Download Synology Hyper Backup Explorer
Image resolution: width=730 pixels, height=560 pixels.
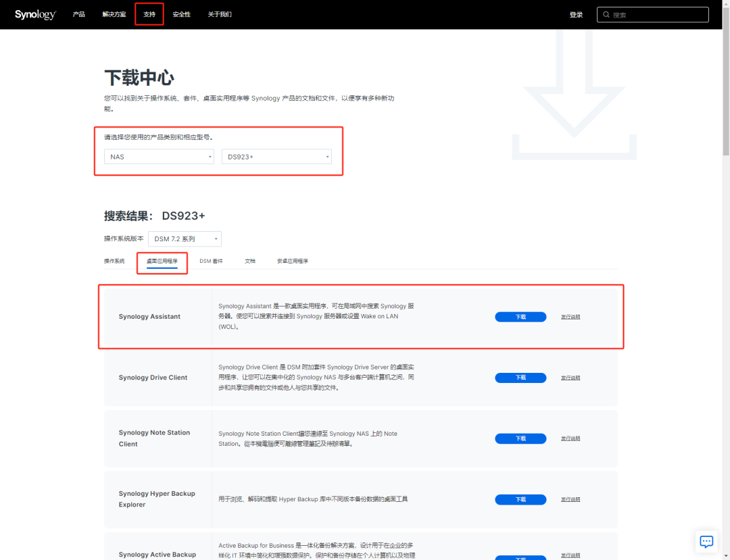coord(520,499)
